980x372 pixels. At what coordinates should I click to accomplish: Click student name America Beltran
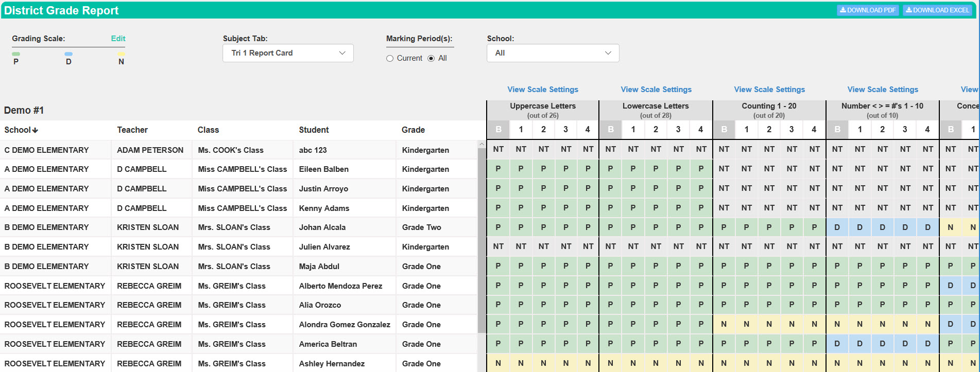328,344
